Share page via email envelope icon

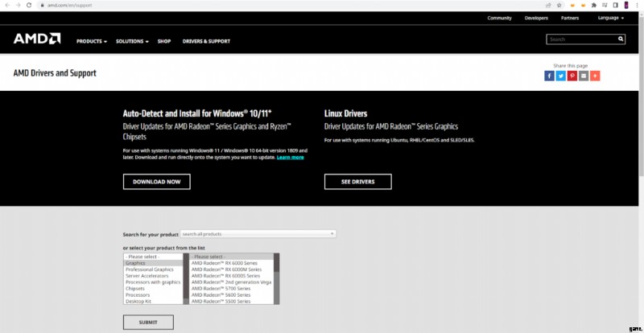coord(584,76)
